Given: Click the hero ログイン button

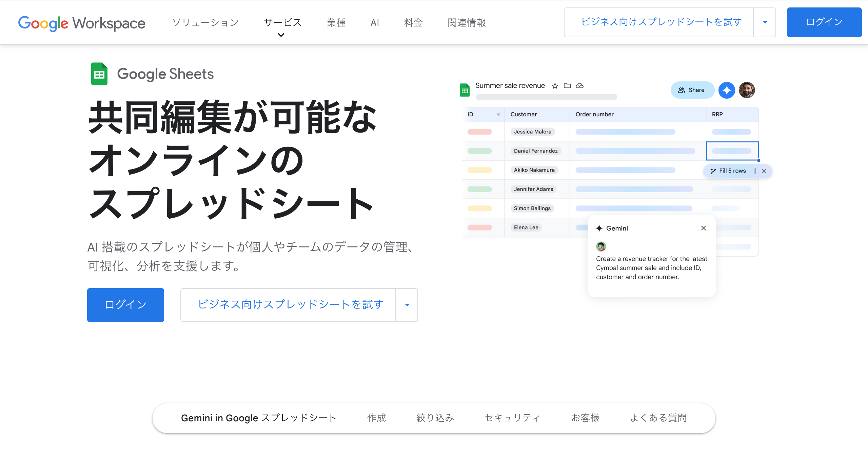Looking at the screenshot, I should [x=125, y=305].
